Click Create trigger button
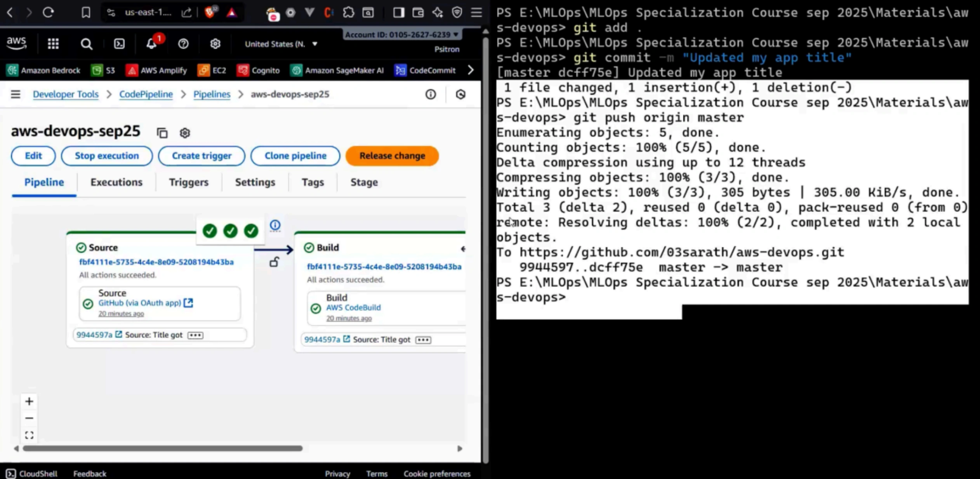 (202, 156)
